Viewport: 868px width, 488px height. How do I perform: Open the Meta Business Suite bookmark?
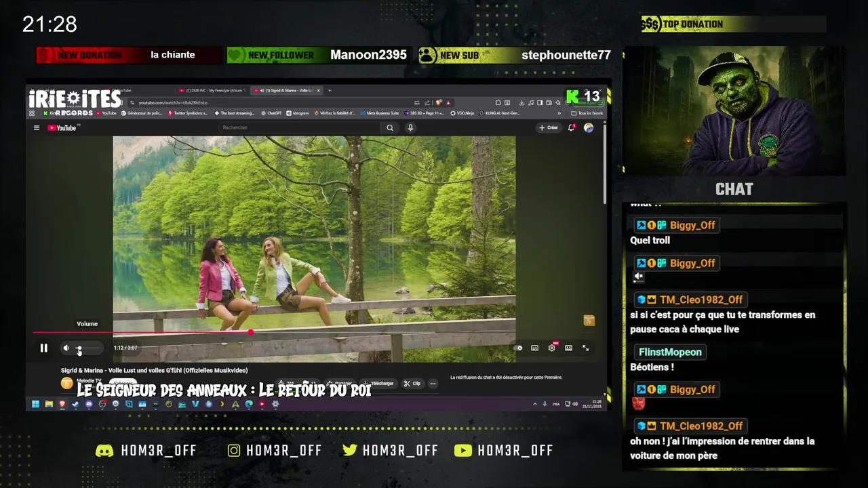point(380,113)
